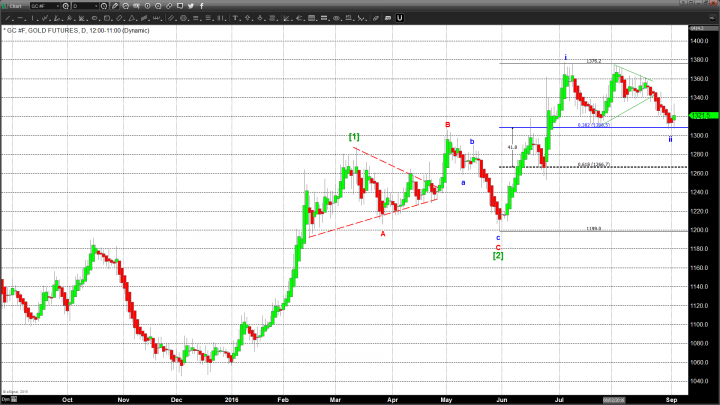
Task: Click the chart title GC #F, GOLD FUTURES
Action: point(43,30)
